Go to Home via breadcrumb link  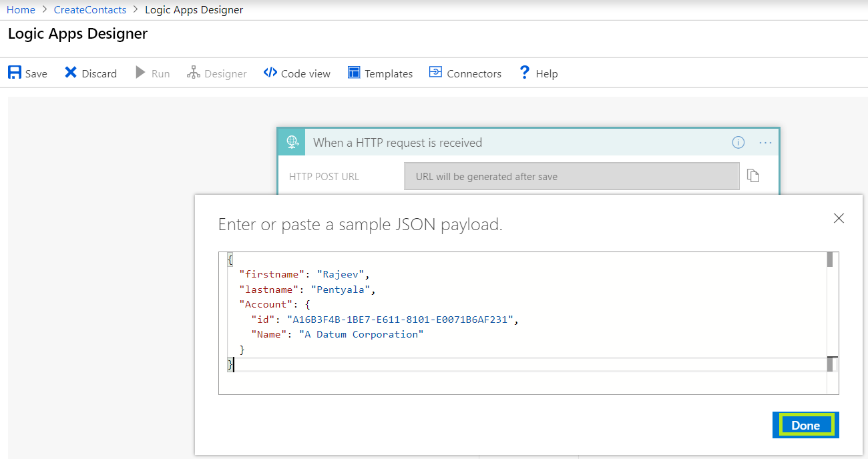tap(21, 9)
